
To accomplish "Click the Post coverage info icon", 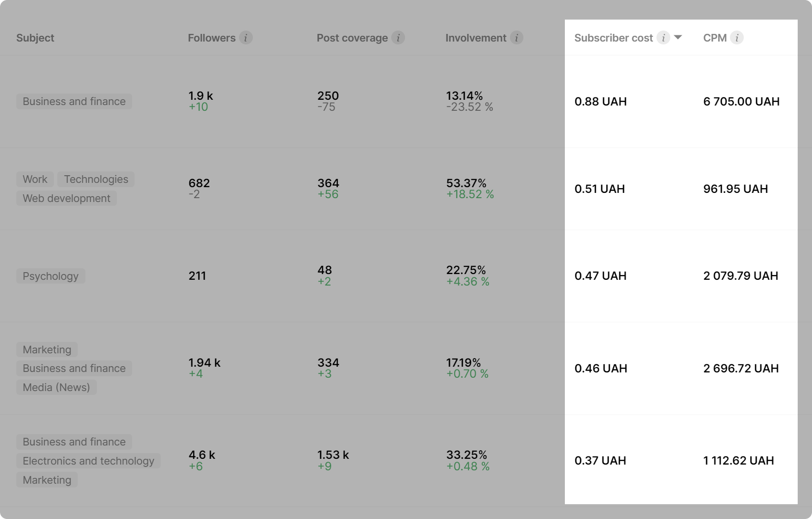I will 398,38.
